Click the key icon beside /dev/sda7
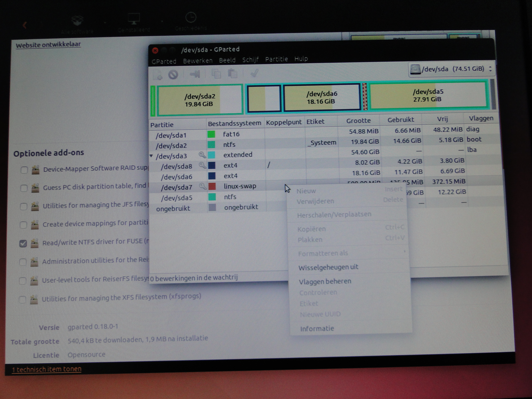Viewport: 532px width, 399px height. coord(203,186)
